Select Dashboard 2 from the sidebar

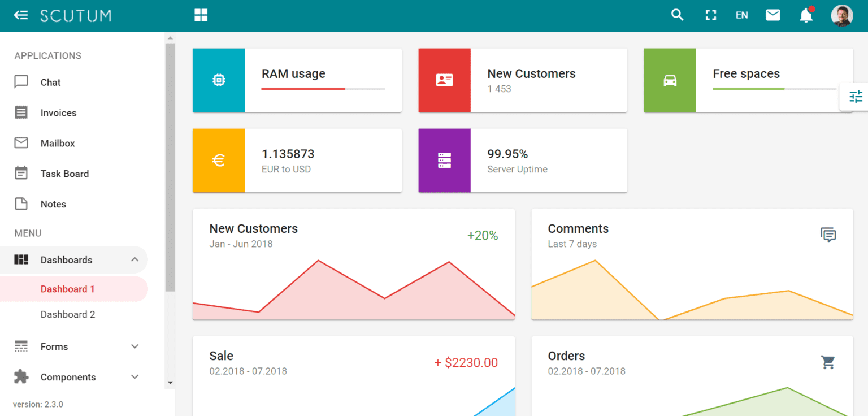[68, 314]
